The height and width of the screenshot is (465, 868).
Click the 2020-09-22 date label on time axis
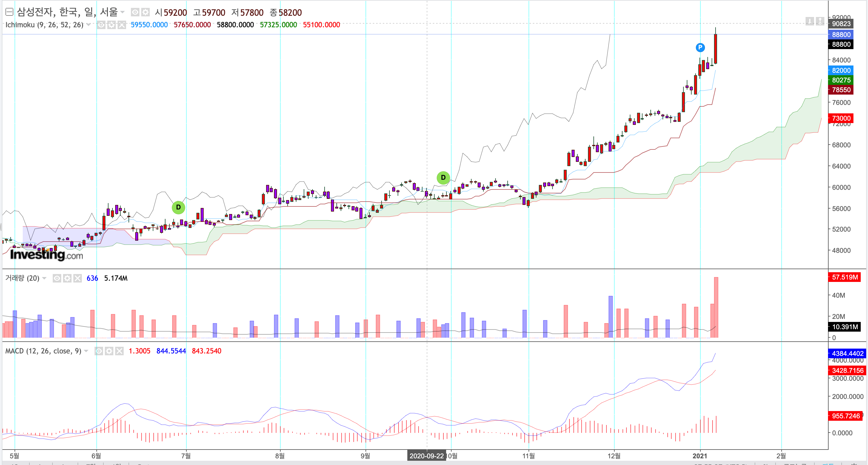(426, 456)
